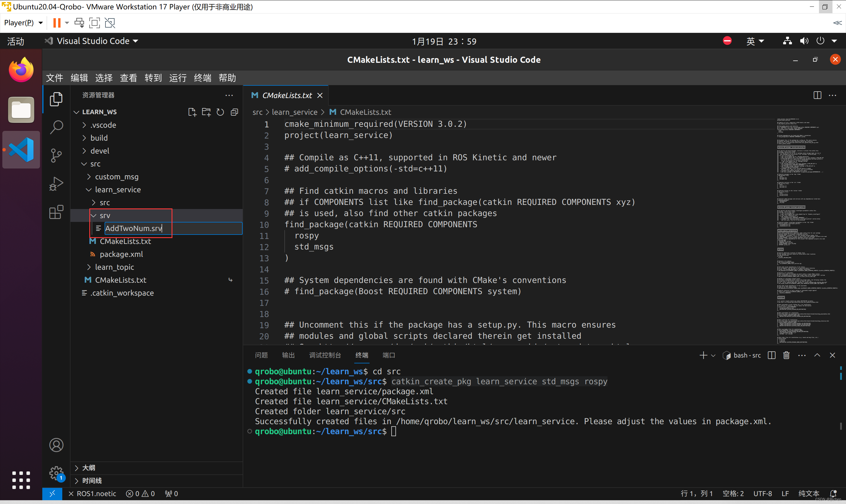Open Files manager from the dock
846x504 pixels.
point(21,110)
